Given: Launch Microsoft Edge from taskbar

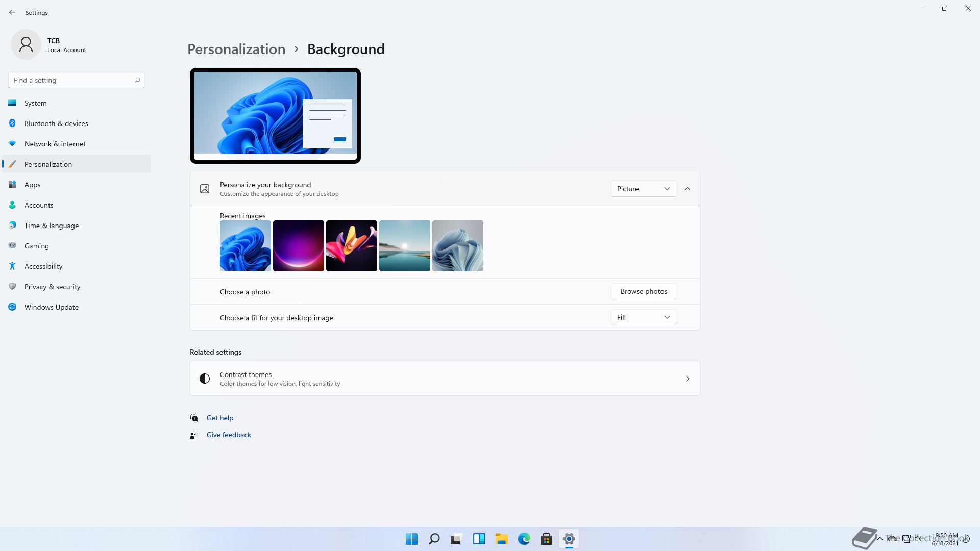Looking at the screenshot, I should point(524,539).
